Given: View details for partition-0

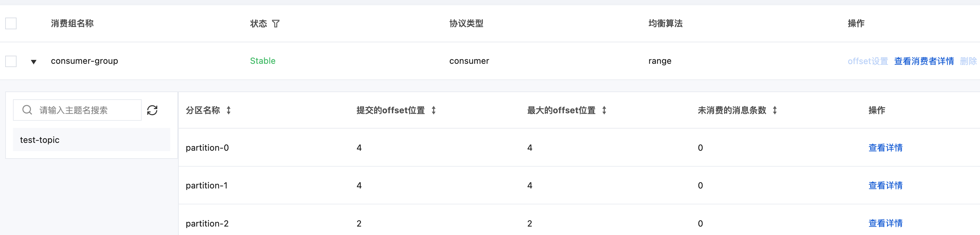Looking at the screenshot, I should 885,148.
